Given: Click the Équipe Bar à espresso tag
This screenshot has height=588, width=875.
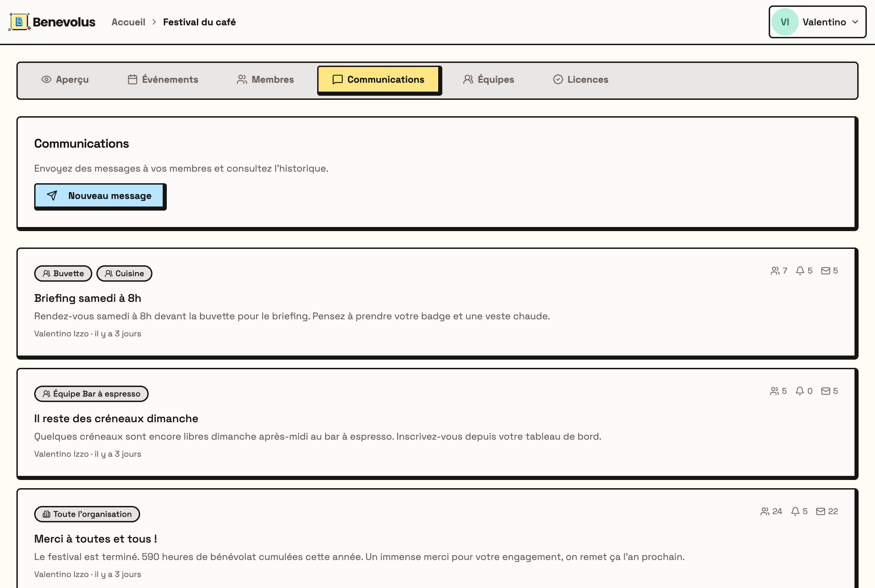Looking at the screenshot, I should [x=91, y=394].
